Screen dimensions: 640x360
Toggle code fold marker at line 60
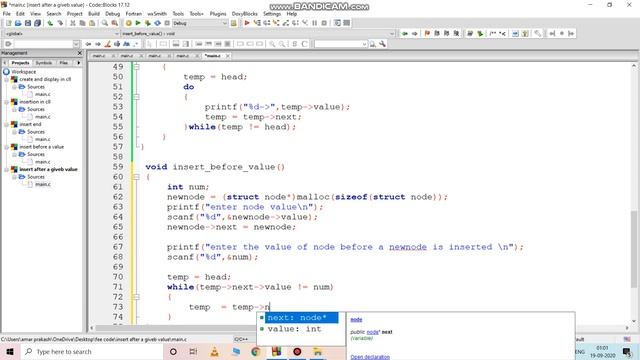[136, 177]
